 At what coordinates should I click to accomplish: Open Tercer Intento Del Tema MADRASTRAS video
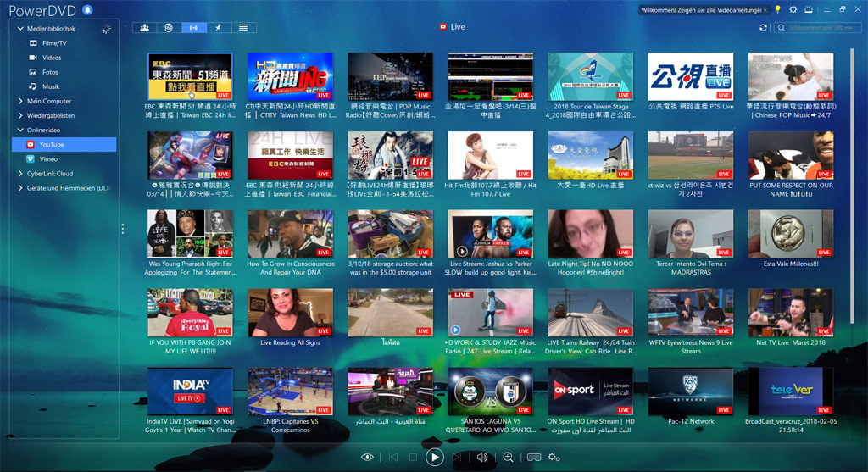[x=690, y=234]
